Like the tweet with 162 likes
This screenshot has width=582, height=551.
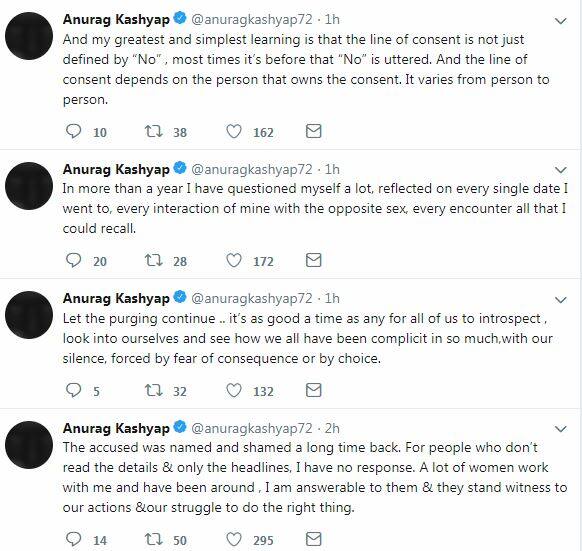pos(234,131)
